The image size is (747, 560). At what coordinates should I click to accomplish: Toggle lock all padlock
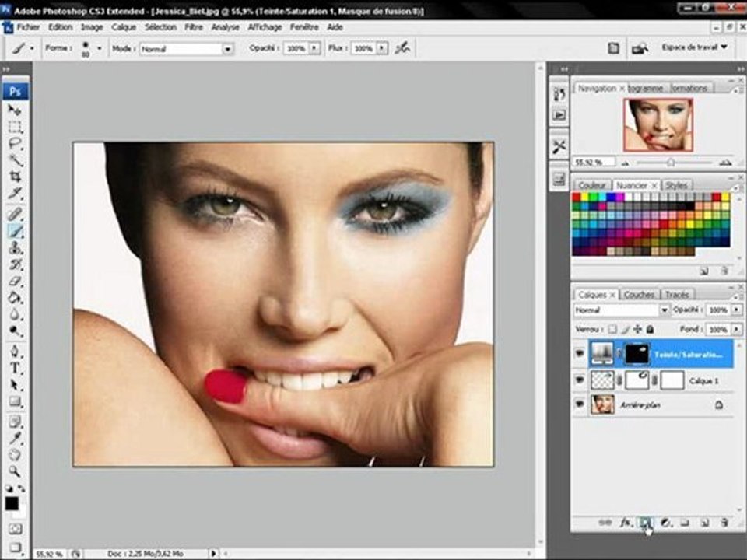tap(650, 329)
